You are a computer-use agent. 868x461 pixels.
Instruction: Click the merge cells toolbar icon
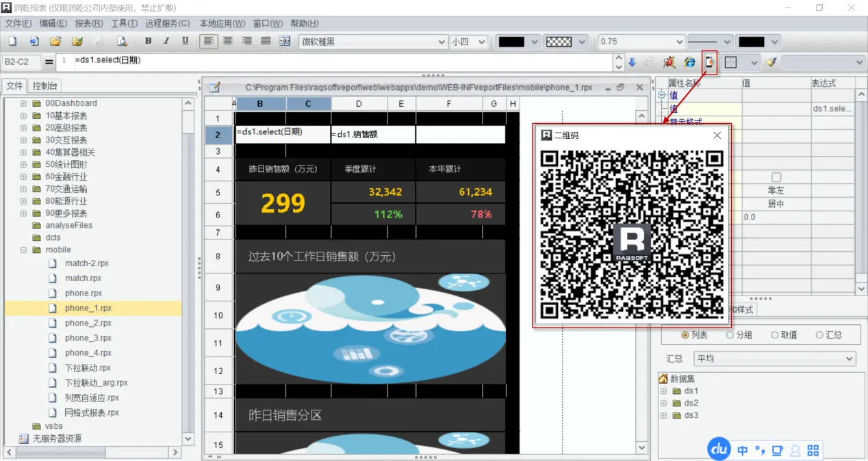point(285,42)
